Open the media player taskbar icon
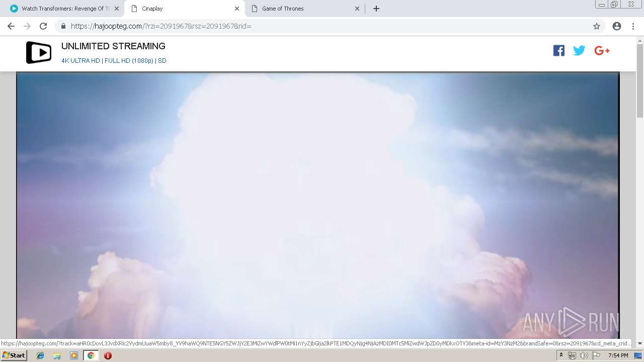The image size is (644, 362). tap(74, 355)
